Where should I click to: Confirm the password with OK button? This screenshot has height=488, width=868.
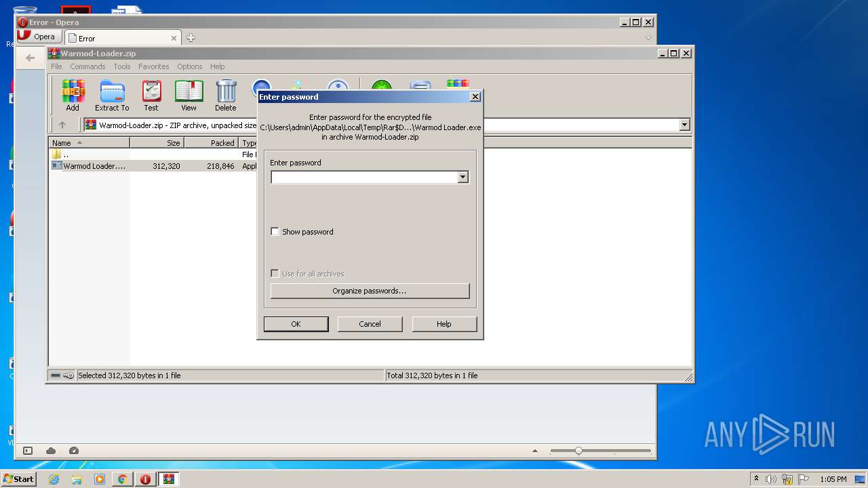[296, 324]
